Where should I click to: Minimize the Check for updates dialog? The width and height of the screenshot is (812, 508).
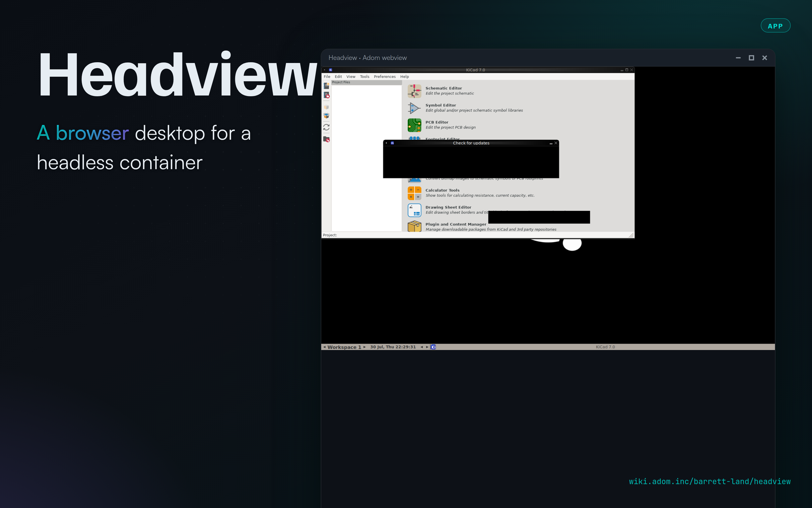click(551, 143)
